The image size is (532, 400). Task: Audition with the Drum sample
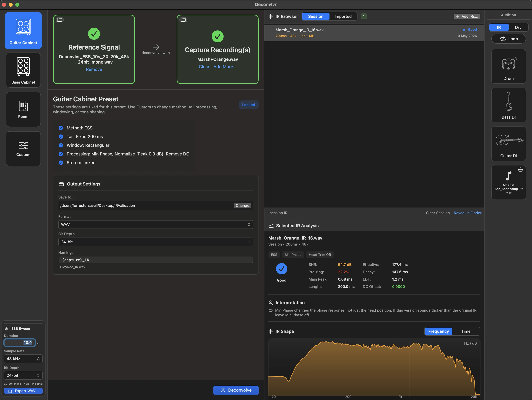508,66
